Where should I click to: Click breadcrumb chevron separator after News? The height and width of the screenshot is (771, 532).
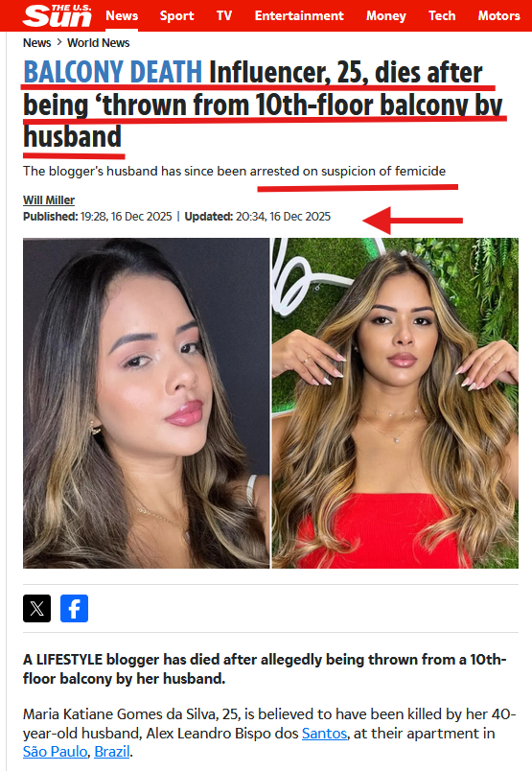pos(59,42)
